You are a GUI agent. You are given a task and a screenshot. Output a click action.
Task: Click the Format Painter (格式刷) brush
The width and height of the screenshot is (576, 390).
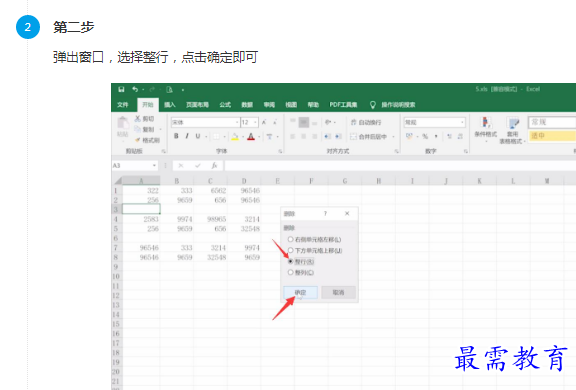[x=138, y=140]
